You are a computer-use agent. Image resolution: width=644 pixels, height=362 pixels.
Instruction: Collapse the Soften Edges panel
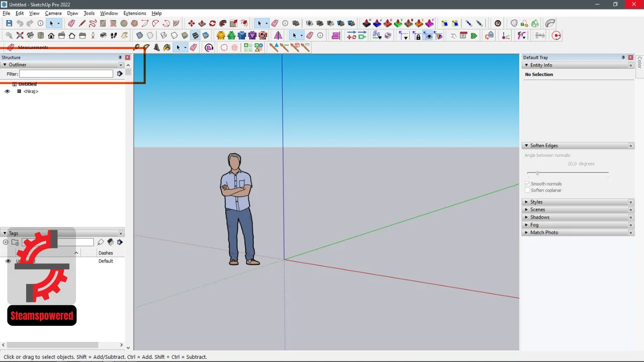pos(526,146)
